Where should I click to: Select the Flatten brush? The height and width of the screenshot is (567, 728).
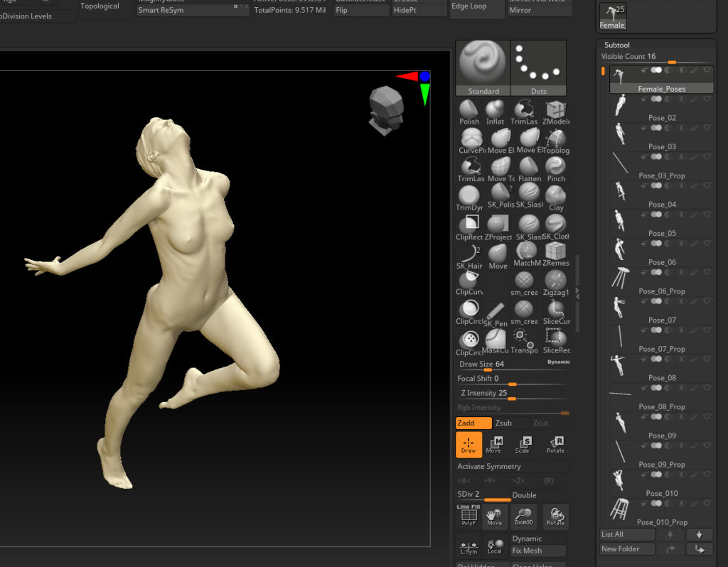(x=528, y=169)
